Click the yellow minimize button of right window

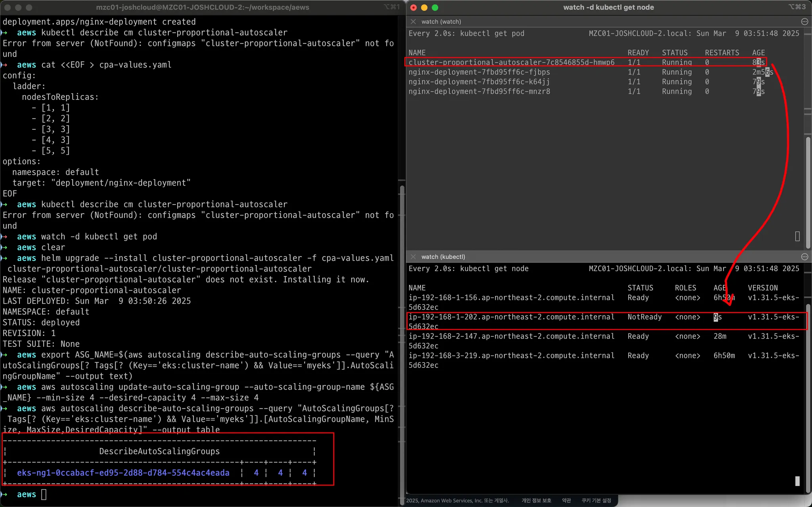[x=424, y=8]
